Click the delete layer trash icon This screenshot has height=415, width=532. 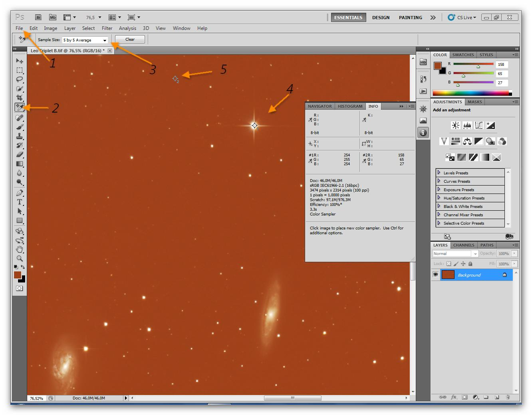(508, 397)
